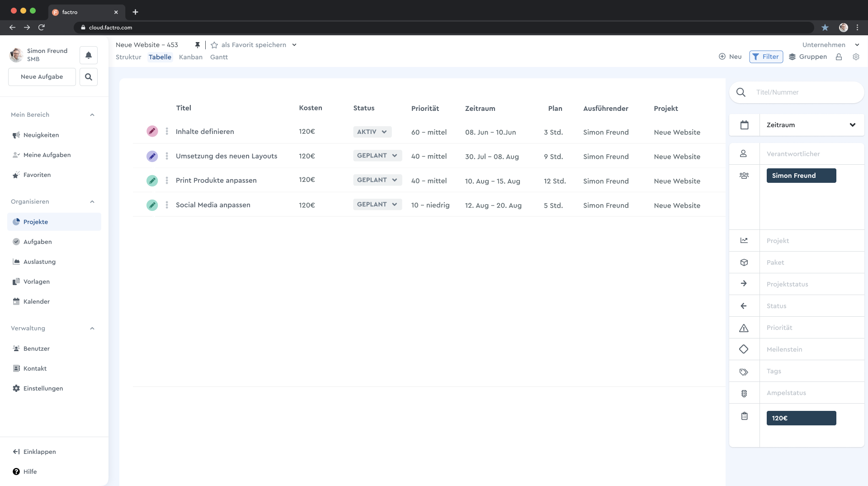Collapse the Organisieren section

click(x=92, y=202)
